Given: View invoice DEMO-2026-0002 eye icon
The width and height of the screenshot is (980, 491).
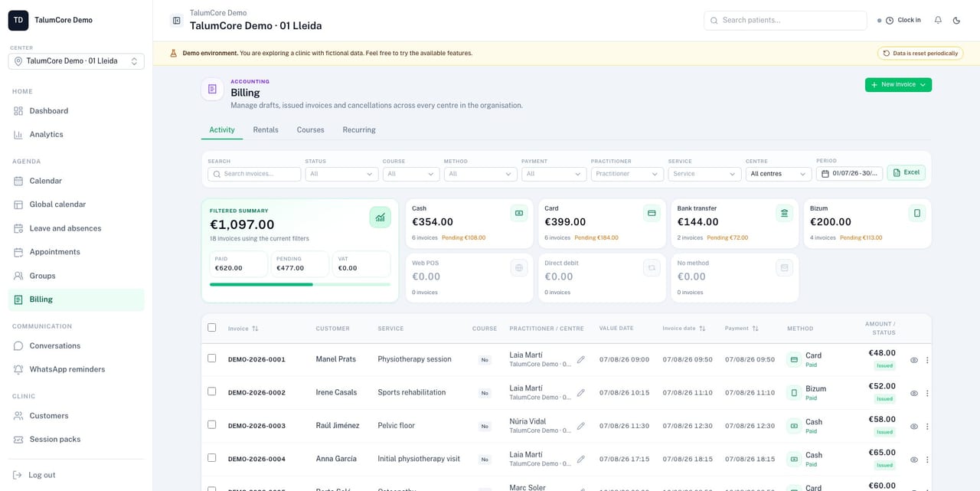Looking at the screenshot, I should (913, 393).
